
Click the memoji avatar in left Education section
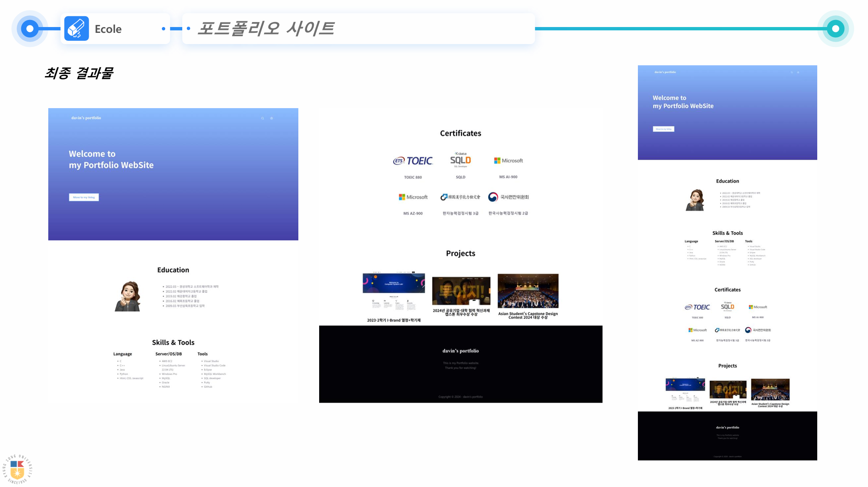tap(128, 296)
